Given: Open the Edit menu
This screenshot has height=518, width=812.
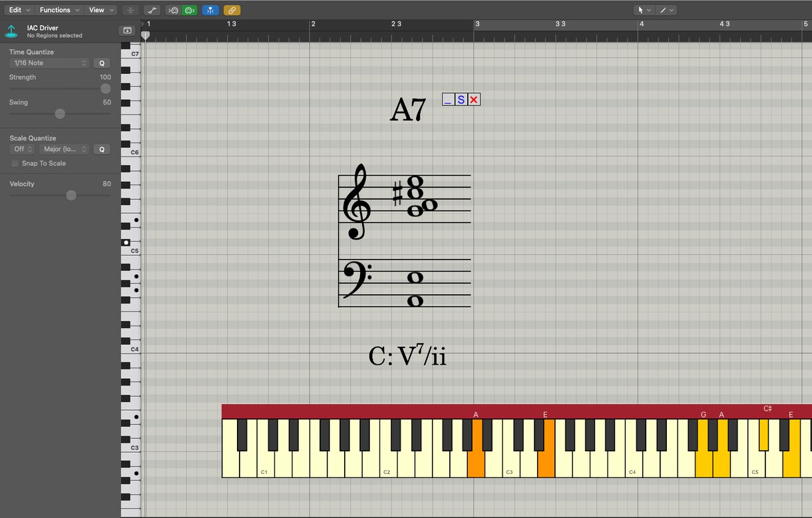Looking at the screenshot, I should coord(19,10).
